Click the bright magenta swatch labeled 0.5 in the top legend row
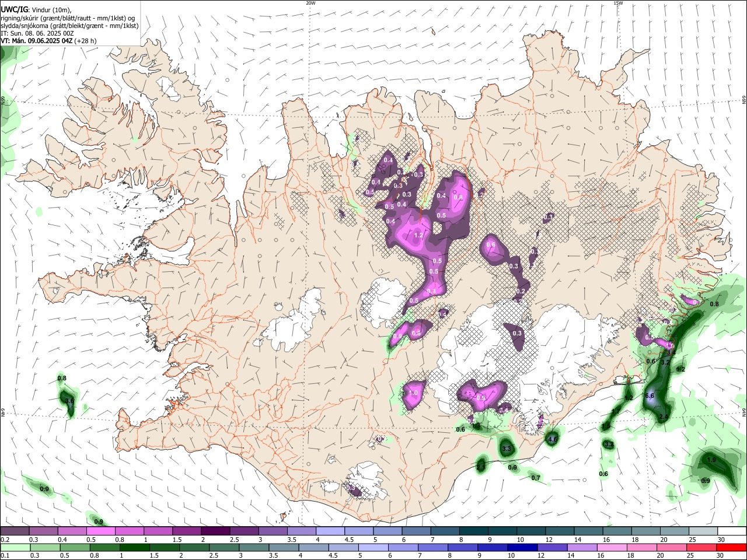 point(100,531)
